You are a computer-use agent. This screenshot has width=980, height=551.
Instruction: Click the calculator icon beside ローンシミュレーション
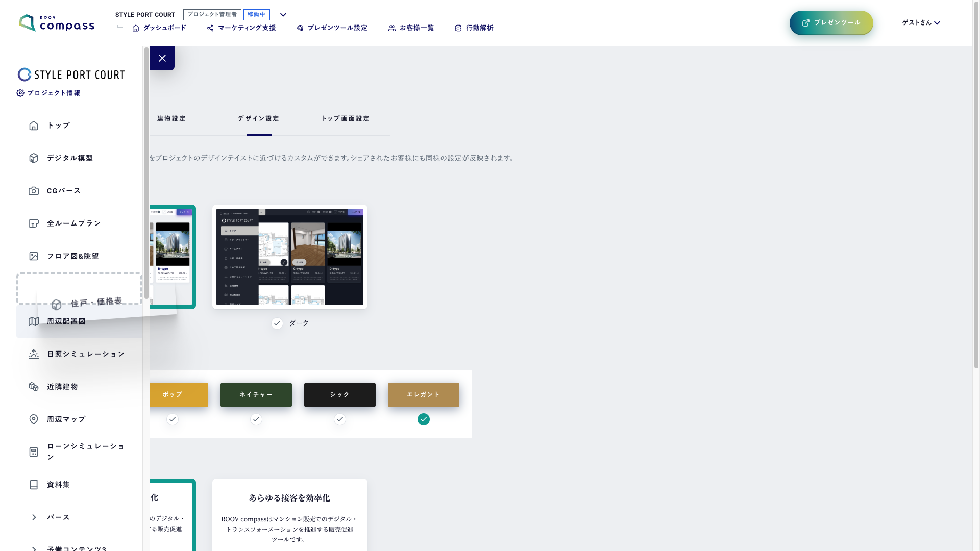click(x=34, y=452)
